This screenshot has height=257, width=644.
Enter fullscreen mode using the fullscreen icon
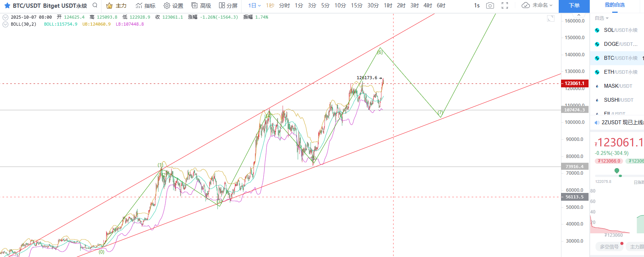click(505, 5)
